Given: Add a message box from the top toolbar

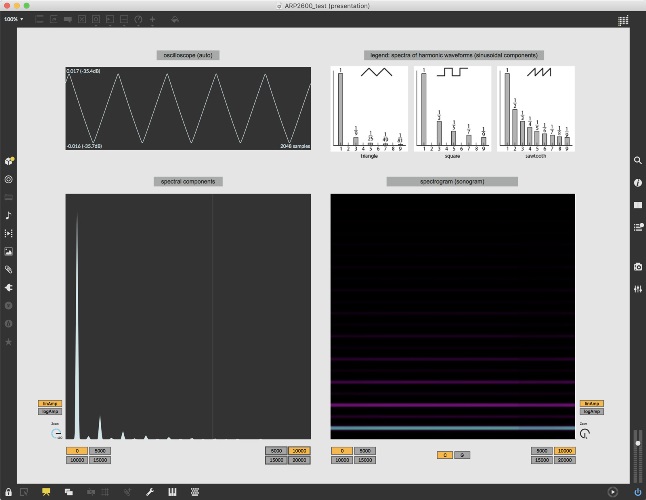Looking at the screenshot, I should 54,19.
